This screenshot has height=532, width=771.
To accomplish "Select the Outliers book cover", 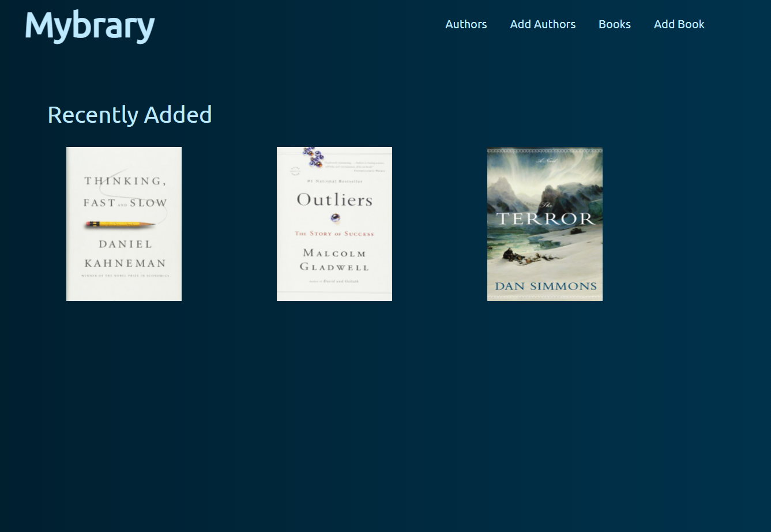I will [334, 224].
